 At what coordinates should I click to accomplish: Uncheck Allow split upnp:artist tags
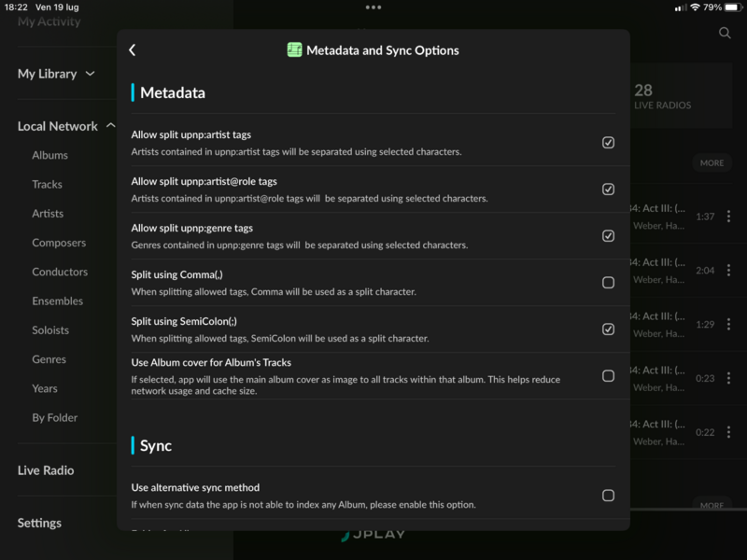click(x=608, y=143)
